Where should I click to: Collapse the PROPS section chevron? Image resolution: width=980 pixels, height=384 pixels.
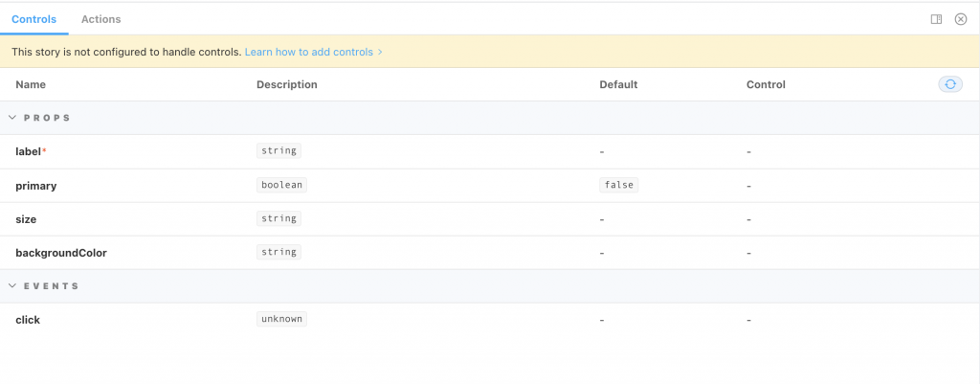[12, 118]
